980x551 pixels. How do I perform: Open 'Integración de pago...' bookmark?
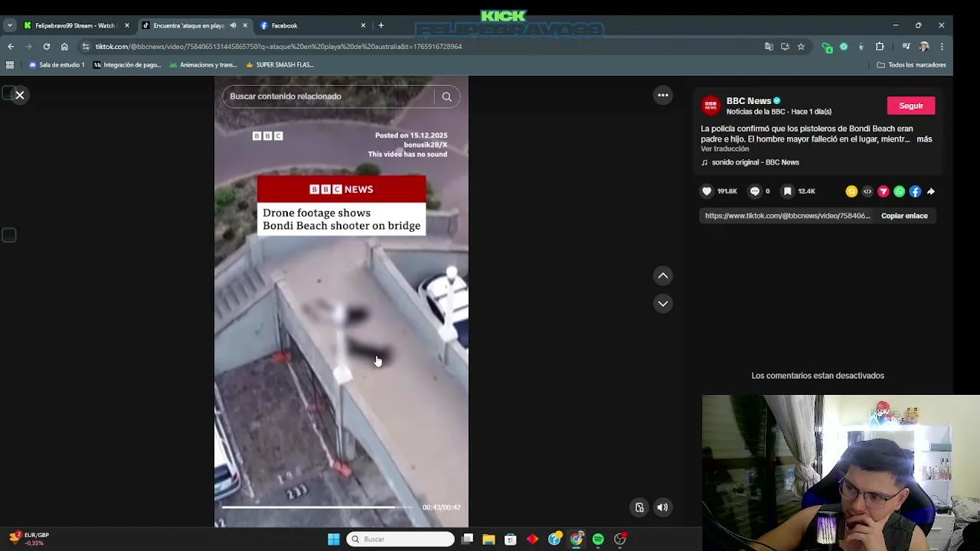coord(127,65)
